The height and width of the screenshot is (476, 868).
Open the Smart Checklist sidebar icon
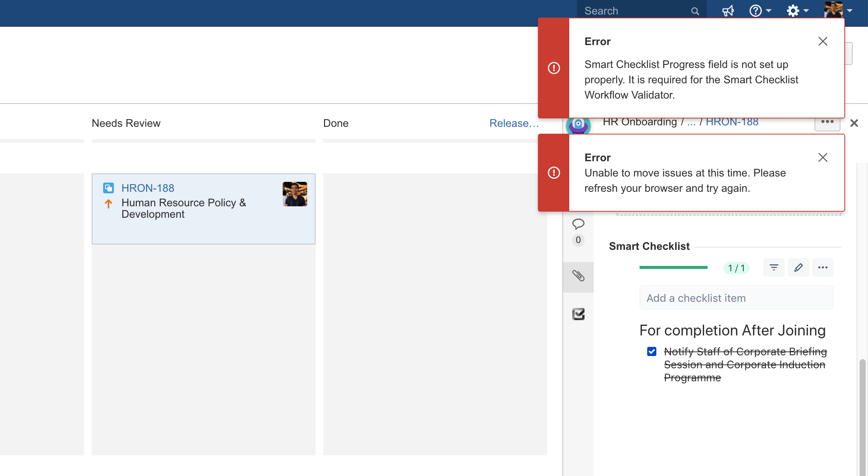[x=578, y=314]
